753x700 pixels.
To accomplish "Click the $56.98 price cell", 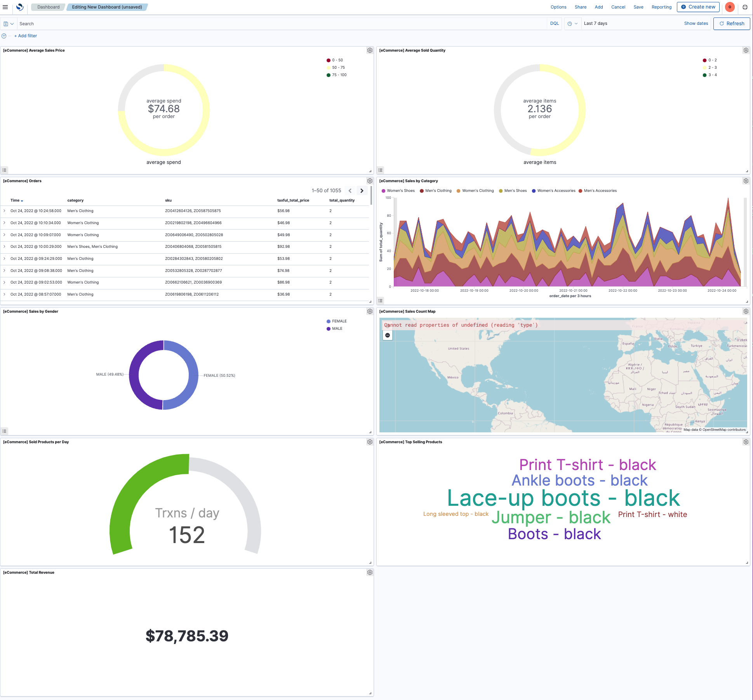I will coord(283,211).
